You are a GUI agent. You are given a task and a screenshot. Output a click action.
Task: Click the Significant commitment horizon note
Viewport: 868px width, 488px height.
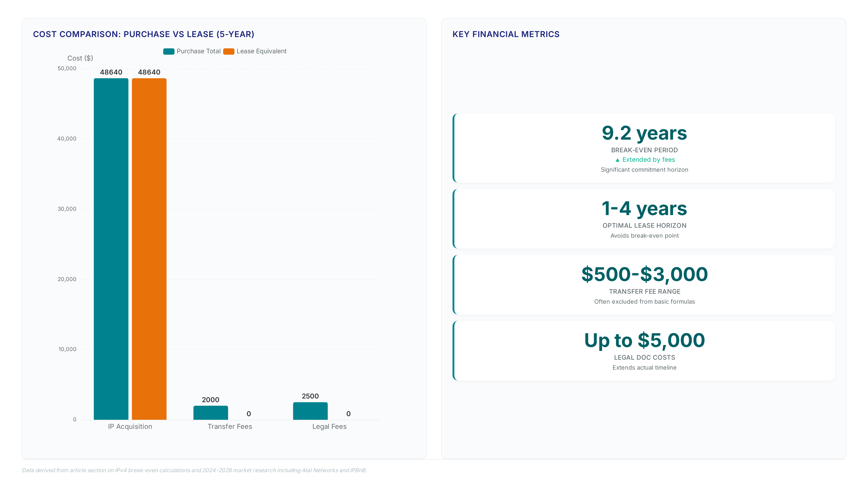(644, 170)
